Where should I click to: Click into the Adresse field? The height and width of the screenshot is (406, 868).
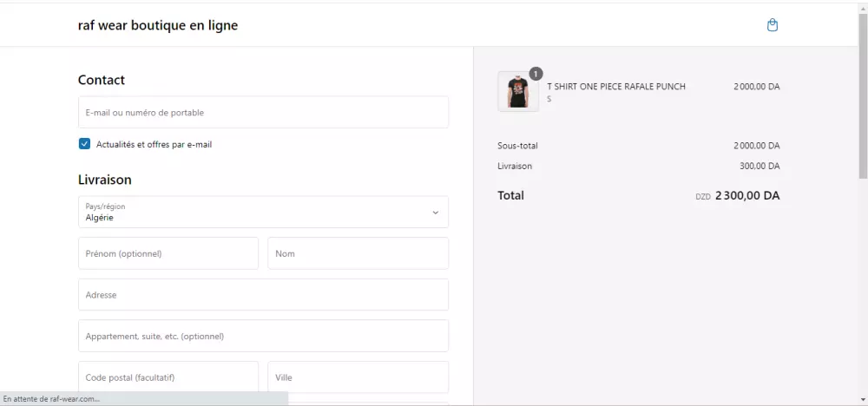click(x=263, y=295)
